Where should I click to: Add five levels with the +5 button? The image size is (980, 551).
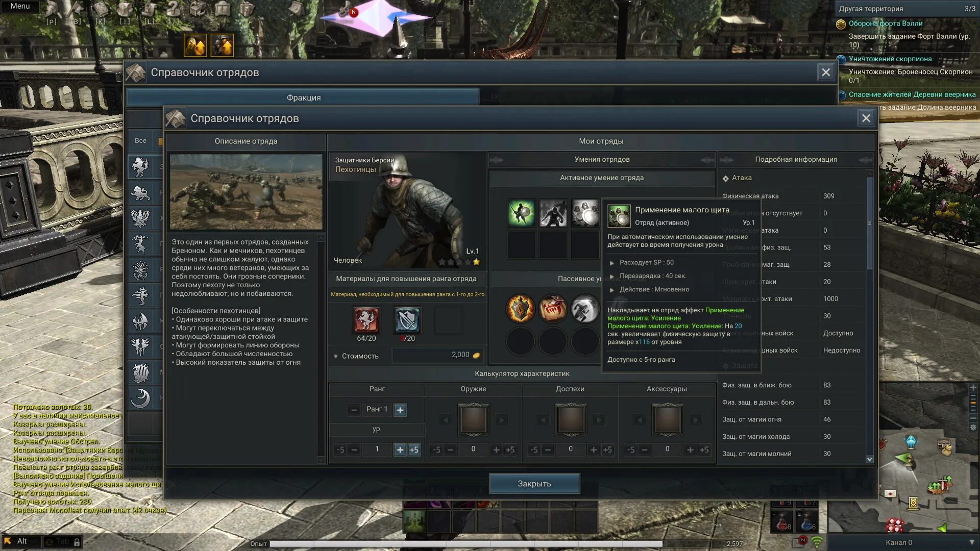414,450
